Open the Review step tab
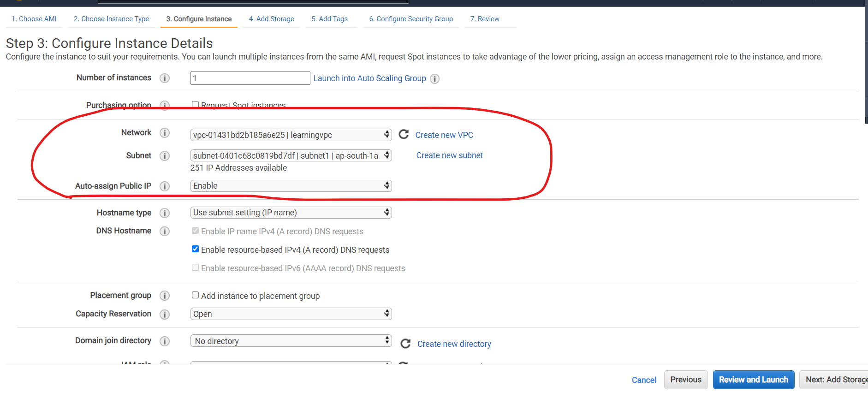This screenshot has height=398, width=868. tap(485, 19)
